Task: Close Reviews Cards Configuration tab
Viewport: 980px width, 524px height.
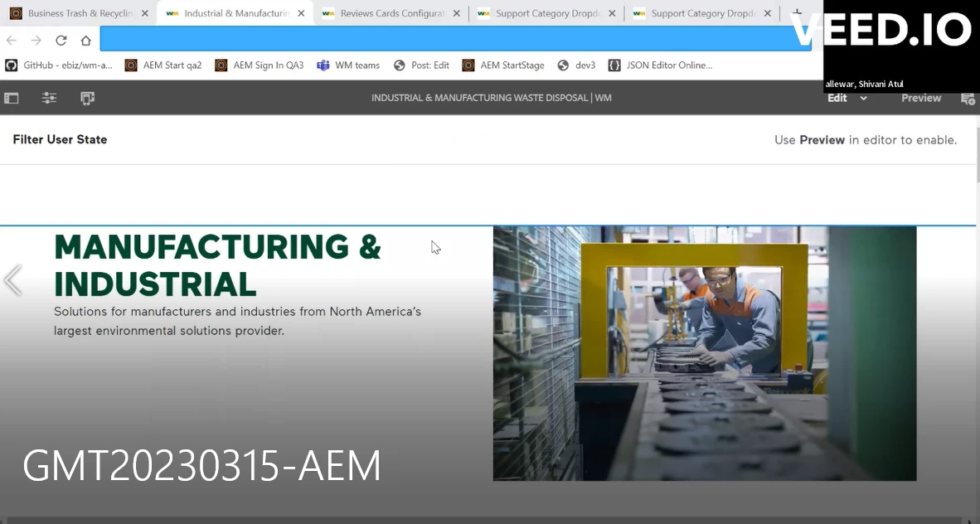Action: click(x=456, y=13)
